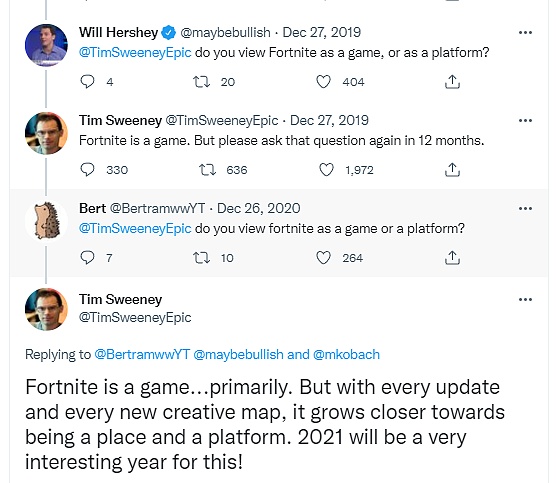
Task: Share Tim Sweeney's Dec 27 tweet
Action: [452, 170]
